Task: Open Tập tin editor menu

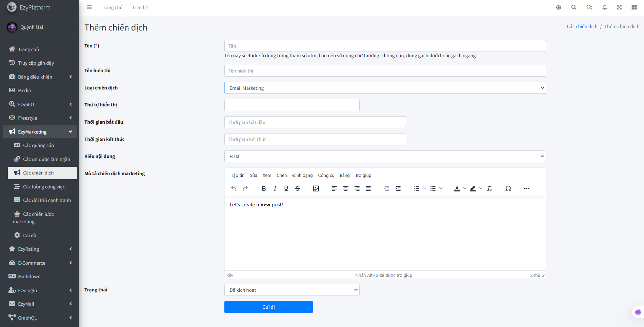Action: pos(238,175)
